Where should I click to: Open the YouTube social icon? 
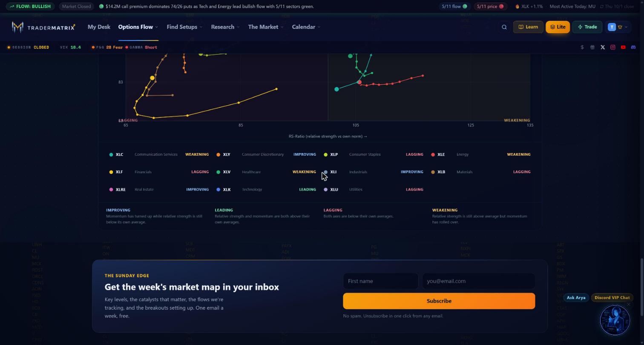point(623,47)
